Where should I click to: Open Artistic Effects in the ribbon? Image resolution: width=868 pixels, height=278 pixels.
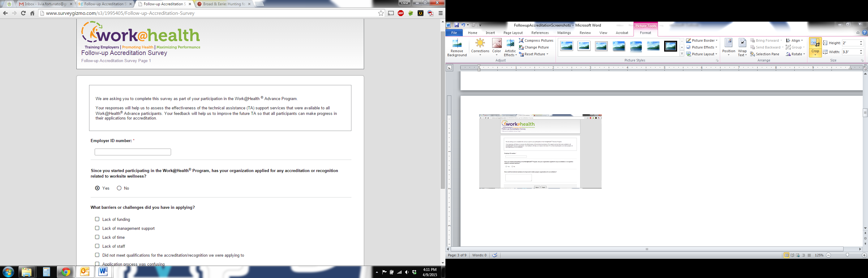coord(510,48)
